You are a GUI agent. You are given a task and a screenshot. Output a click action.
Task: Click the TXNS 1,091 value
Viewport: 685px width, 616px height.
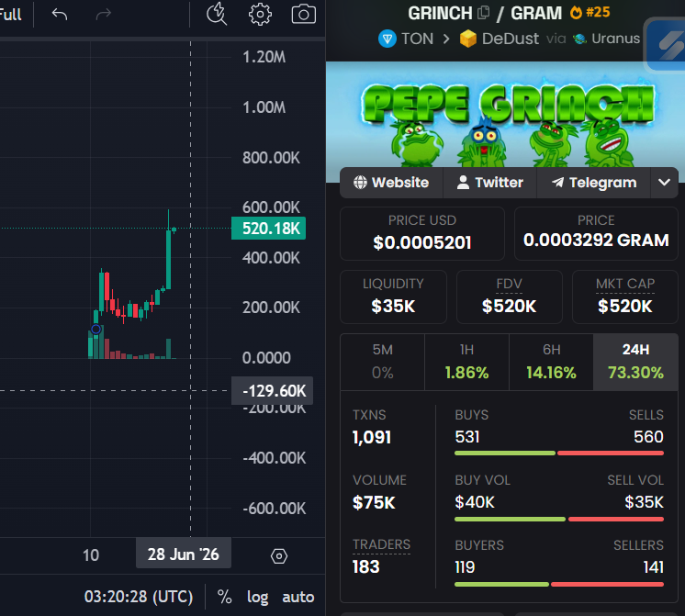coord(372,437)
